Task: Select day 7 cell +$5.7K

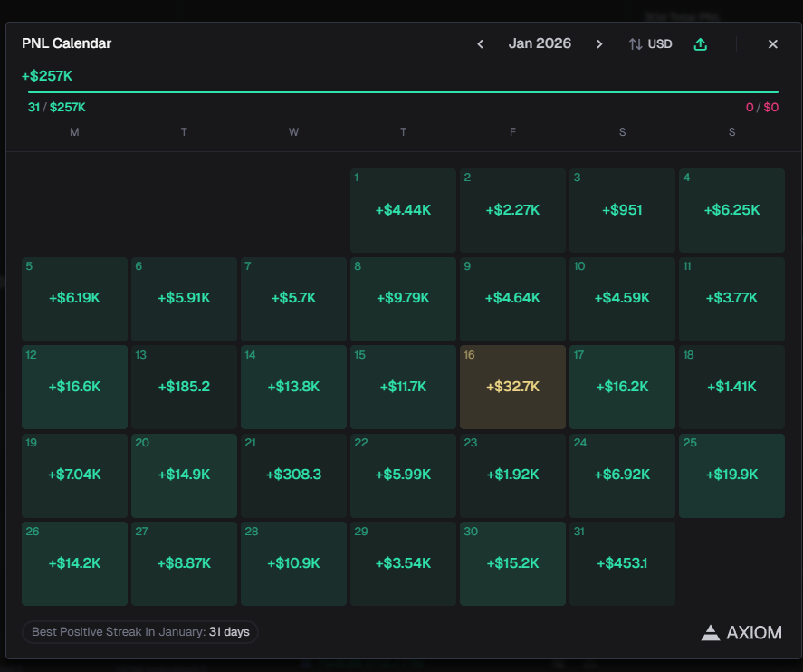Action: pos(293,299)
